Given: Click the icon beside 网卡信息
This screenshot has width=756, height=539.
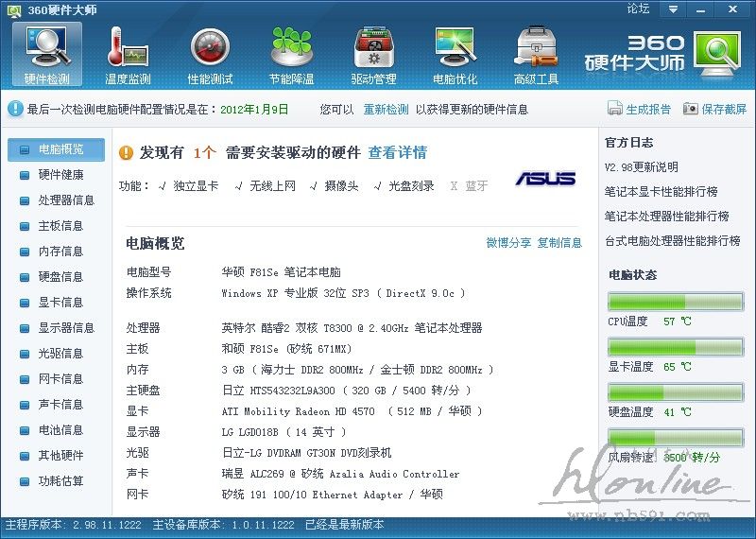Looking at the screenshot, I should [25, 380].
